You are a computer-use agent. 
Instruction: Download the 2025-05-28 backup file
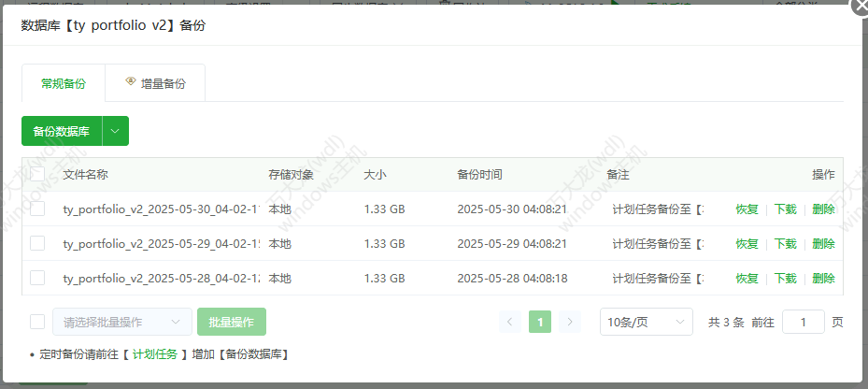[785, 279]
